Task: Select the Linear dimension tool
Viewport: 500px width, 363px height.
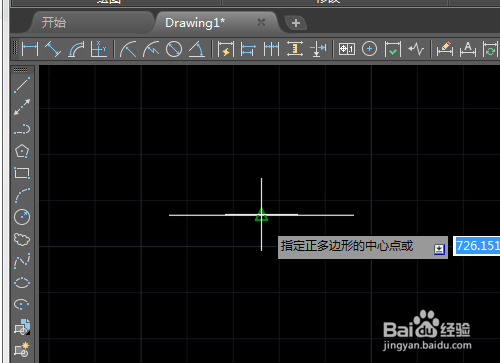Action: [x=30, y=49]
